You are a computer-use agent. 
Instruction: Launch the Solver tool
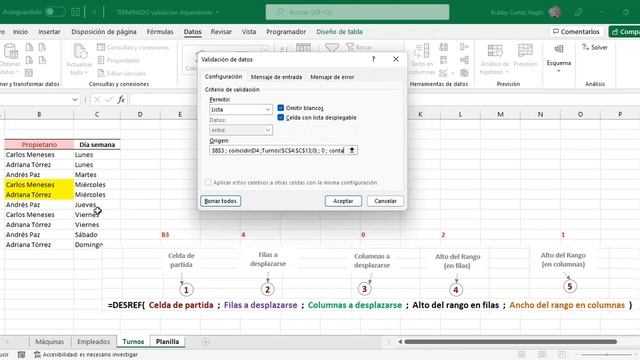pyautogui.click(x=595, y=47)
